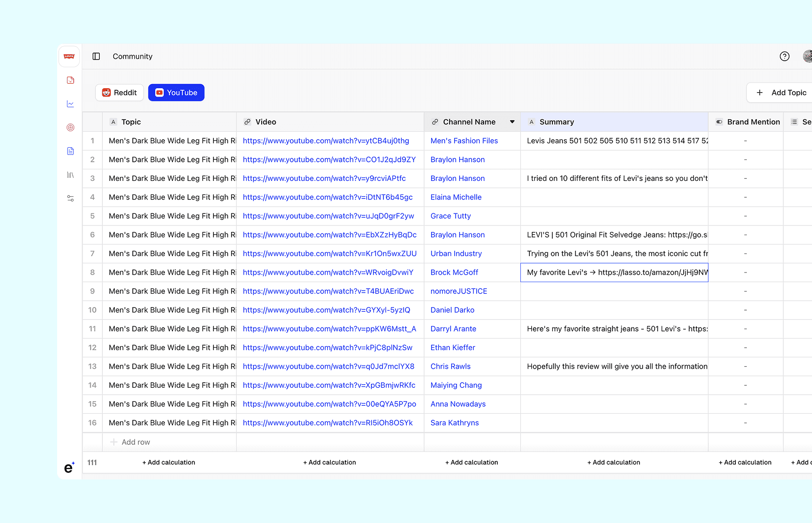The height and width of the screenshot is (523, 812).
Task: Select summary cell starting 'Hopefully this review'
Action: [x=615, y=366]
